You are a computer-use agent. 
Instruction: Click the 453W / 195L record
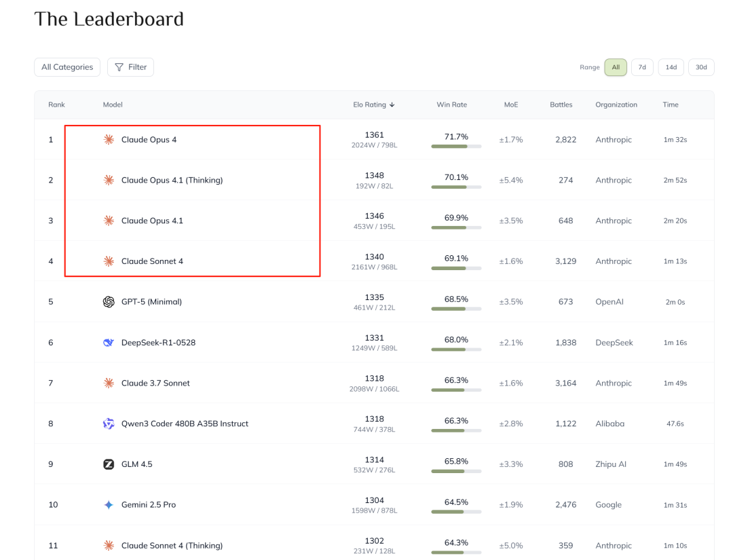[375, 227]
